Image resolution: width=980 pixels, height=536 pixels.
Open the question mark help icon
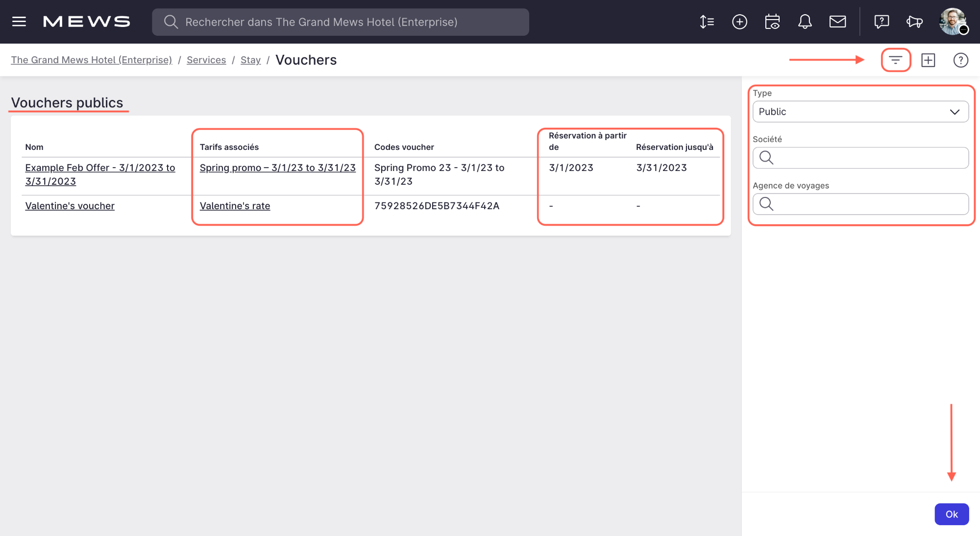tap(960, 60)
